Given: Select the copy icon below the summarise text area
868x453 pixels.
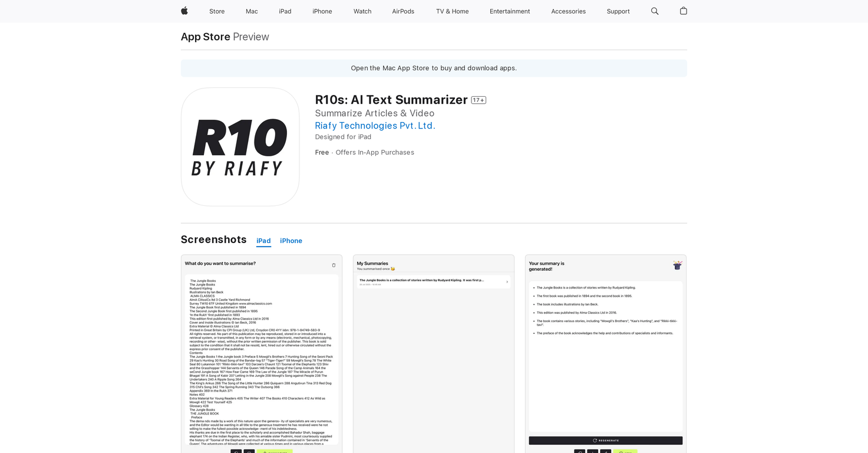Looking at the screenshot, I should click(x=236, y=452).
